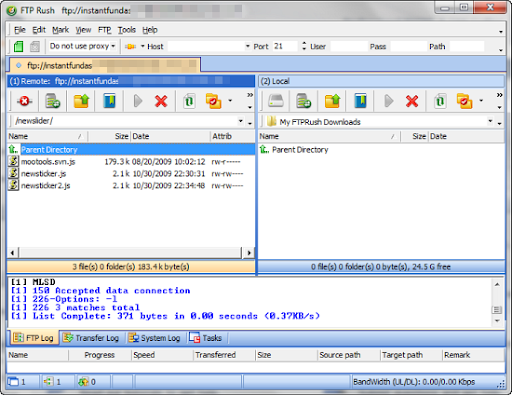The width and height of the screenshot is (512, 395).
Task: Expand the /newslider/ remote path dropdown
Action: click(241, 121)
